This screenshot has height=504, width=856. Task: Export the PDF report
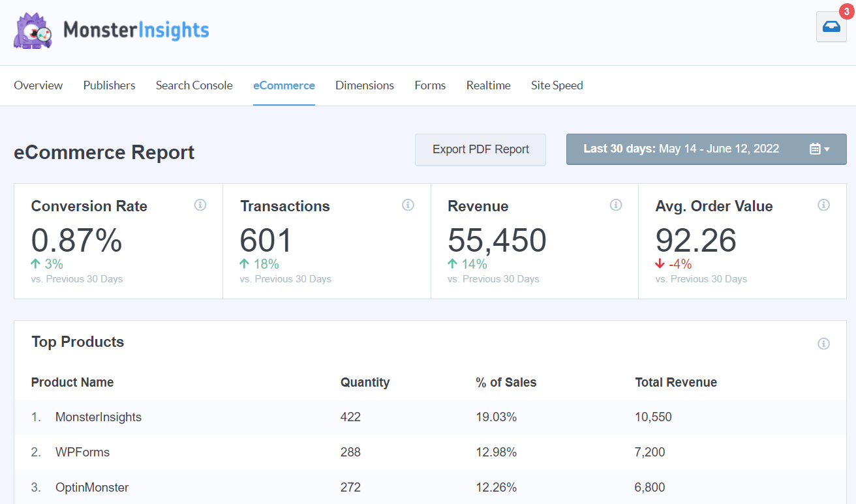tap(480, 149)
